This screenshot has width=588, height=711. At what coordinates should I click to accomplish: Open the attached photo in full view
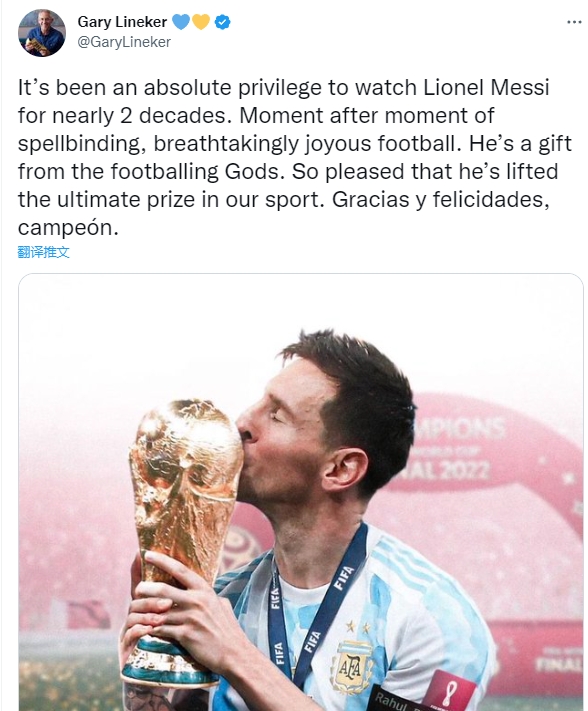click(x=301, y=492)
